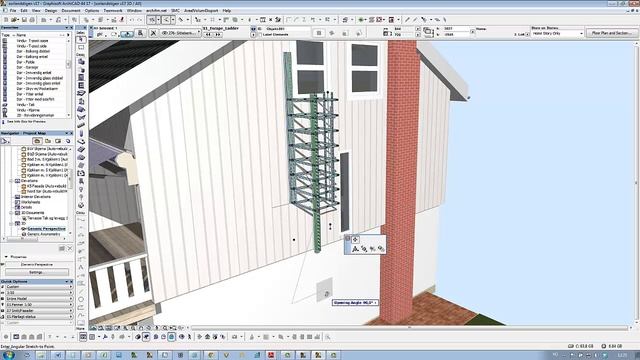The width and height of the screenshot is (640, 360).
Task: Click the Redo arrow in toolbar
Action: click(x=139, y=20)
